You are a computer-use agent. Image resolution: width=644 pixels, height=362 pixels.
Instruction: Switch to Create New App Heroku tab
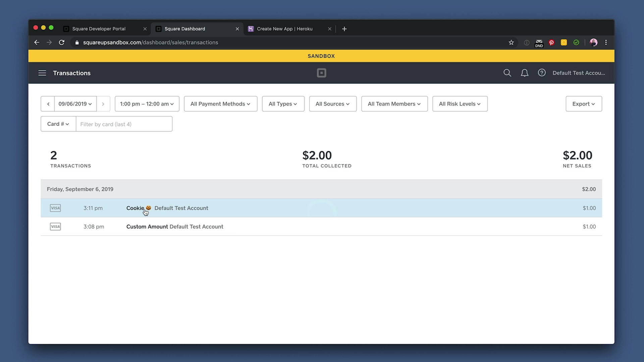[x=284, y=29]
